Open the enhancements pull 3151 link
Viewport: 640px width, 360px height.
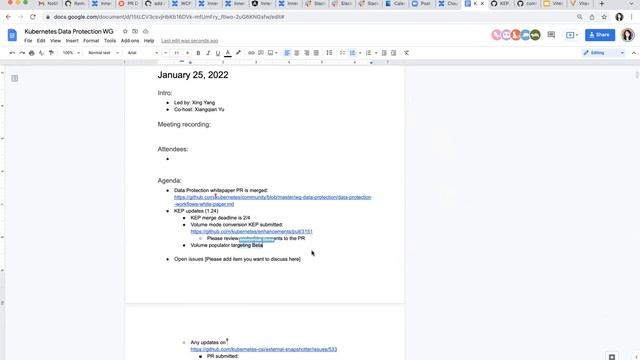pos(251,232)
